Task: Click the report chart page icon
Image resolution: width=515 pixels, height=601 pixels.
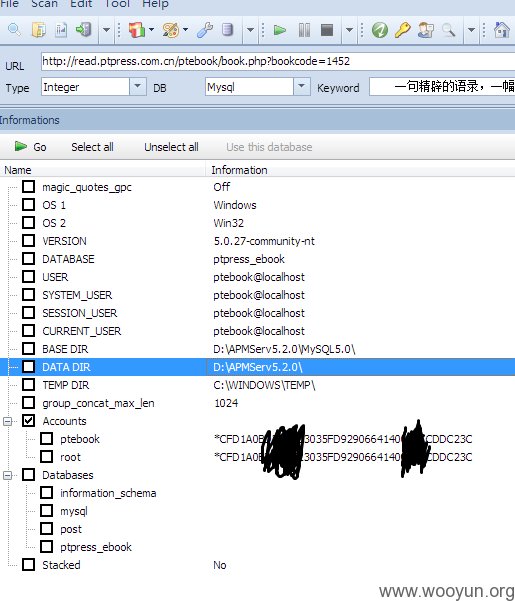Action: (61, 30)
